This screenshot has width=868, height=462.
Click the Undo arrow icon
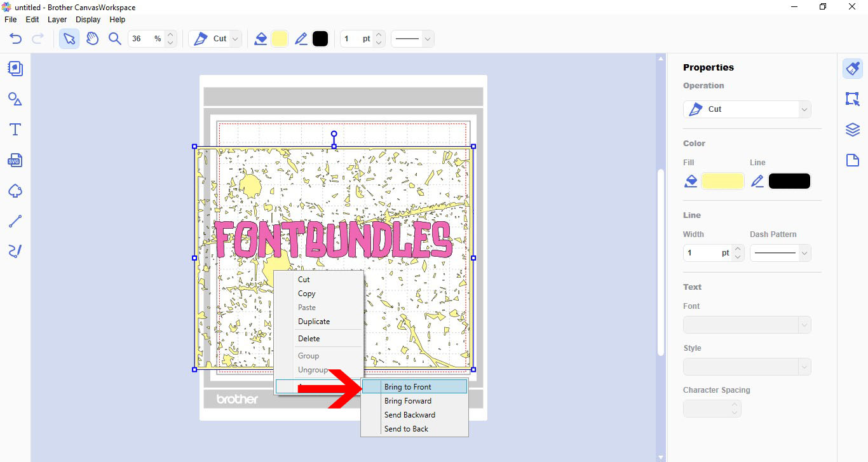coord(16,39)
